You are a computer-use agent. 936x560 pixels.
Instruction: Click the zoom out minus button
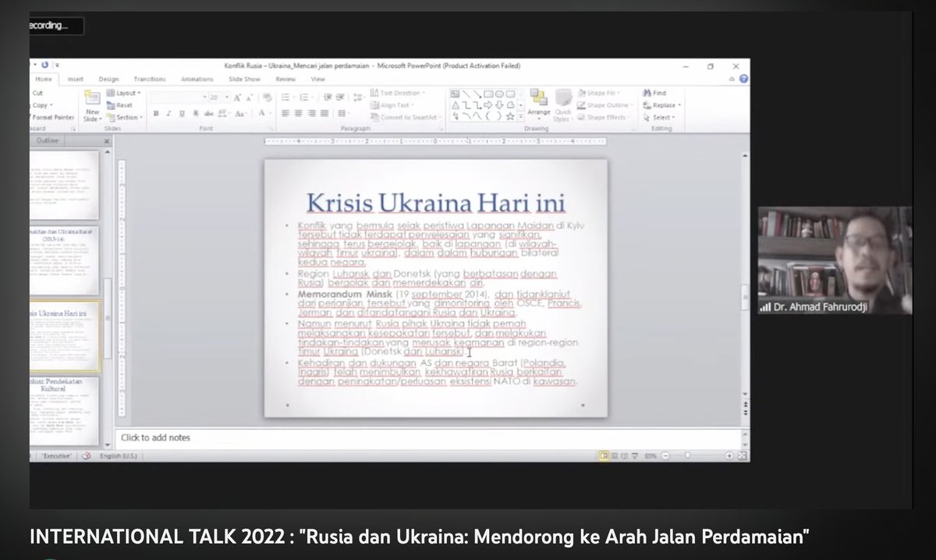coord(665,455)
